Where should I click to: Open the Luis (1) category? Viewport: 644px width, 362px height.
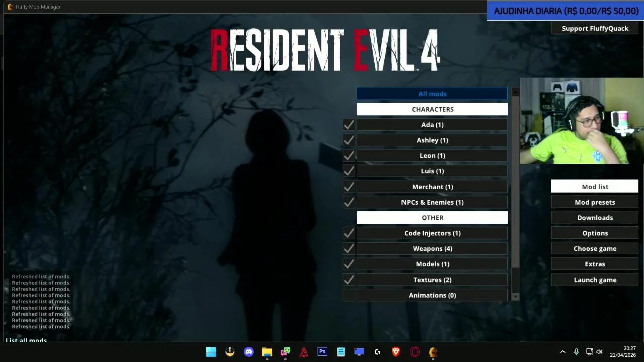(x=432, y=171)
